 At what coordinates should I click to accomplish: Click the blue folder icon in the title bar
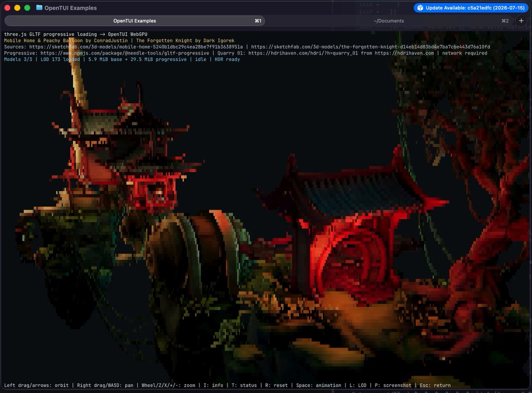(x=39, y=8)
